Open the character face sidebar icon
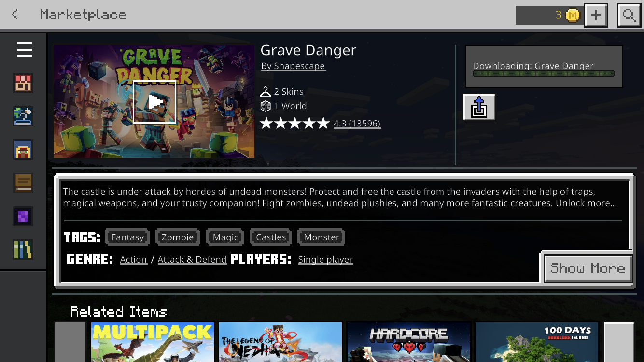 [23, 150]
